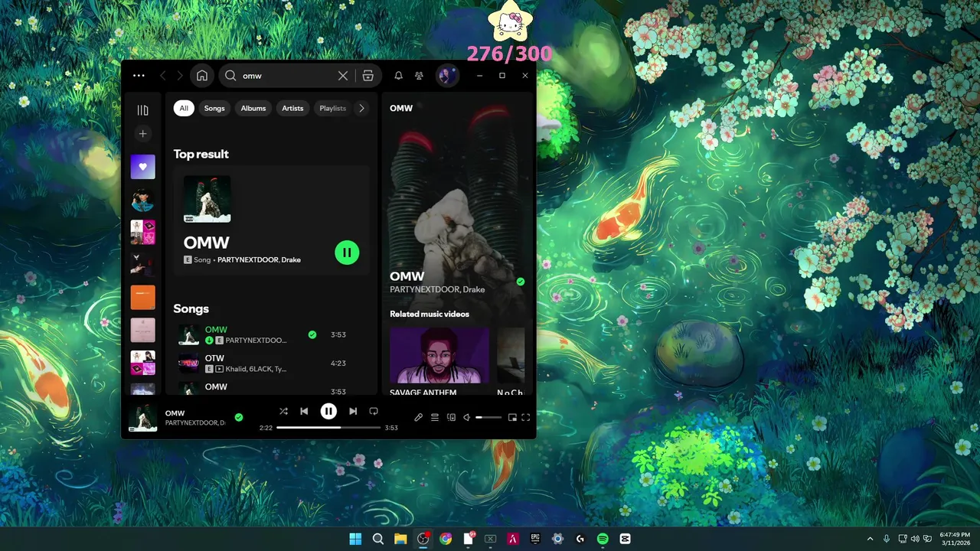980x551 pixels.
Task: Click the search magnifier icon
Action: pos(230,76)
